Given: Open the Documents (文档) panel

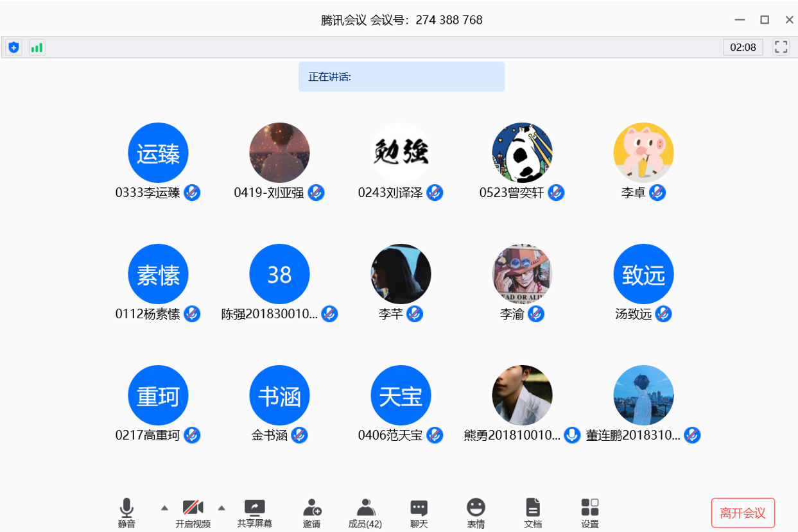Looking at the screenshot, I should click(x=533, y=513).
